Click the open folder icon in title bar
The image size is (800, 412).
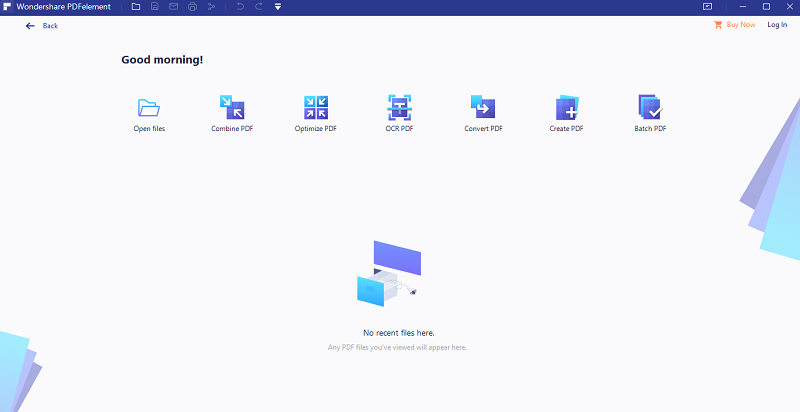point(136,7)
